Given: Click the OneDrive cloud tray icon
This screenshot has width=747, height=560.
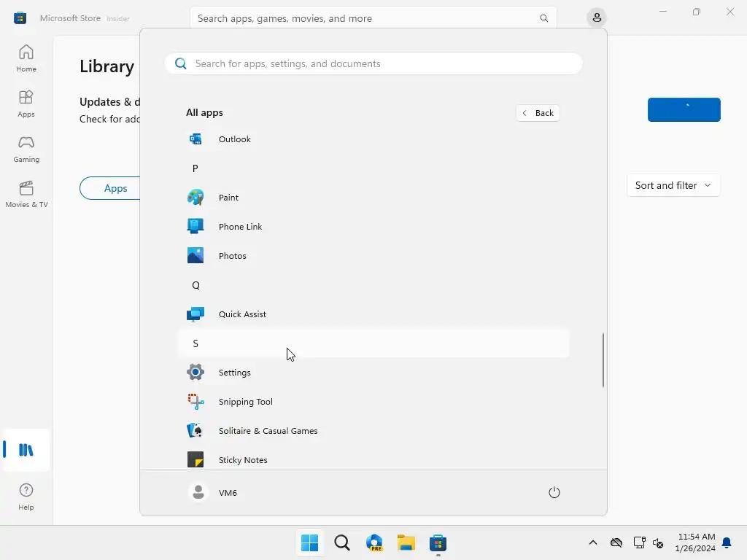Looking at the screenshot, I should [x=616, y=542].
